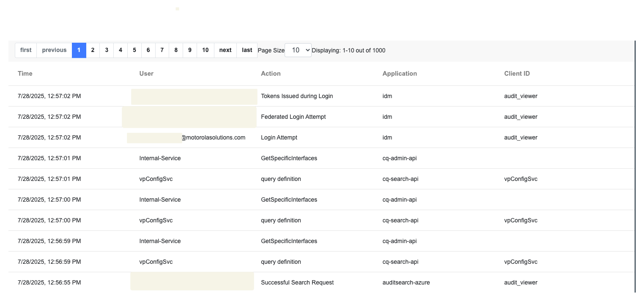Image resolution: width=644 pixels, height=301 pixels.
Task: Go to the next page
Action: click(x=225, y=50)
